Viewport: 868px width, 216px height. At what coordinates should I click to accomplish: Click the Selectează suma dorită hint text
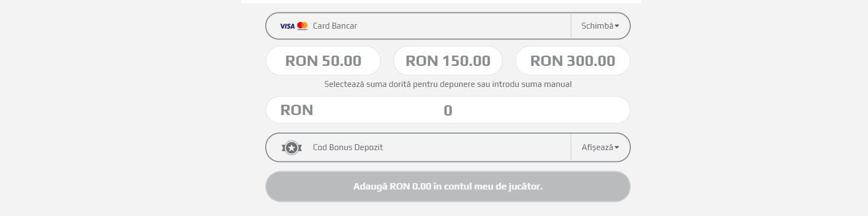click(448, 84)
